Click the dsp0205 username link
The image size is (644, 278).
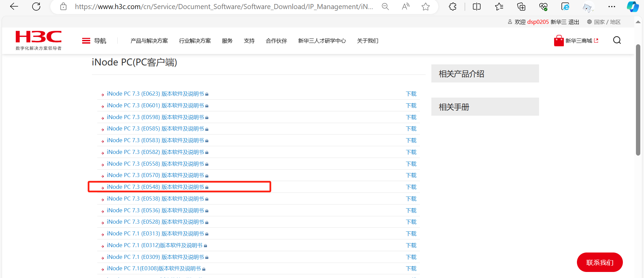[538, 22]
